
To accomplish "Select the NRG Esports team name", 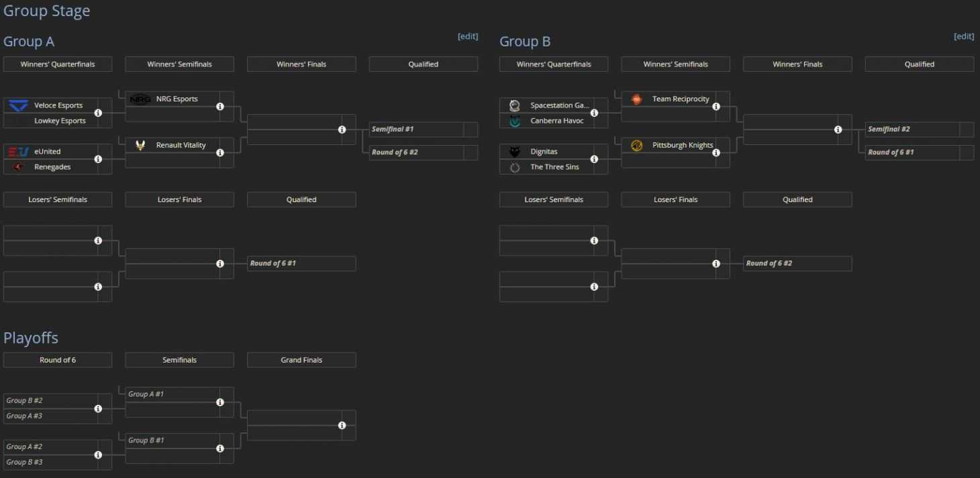I will click(x=177, y=99).
